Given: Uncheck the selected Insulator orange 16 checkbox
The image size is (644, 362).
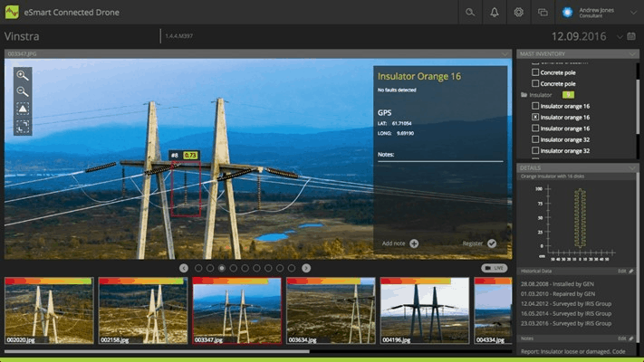Looking at the screenshot, I should [535, 117].
